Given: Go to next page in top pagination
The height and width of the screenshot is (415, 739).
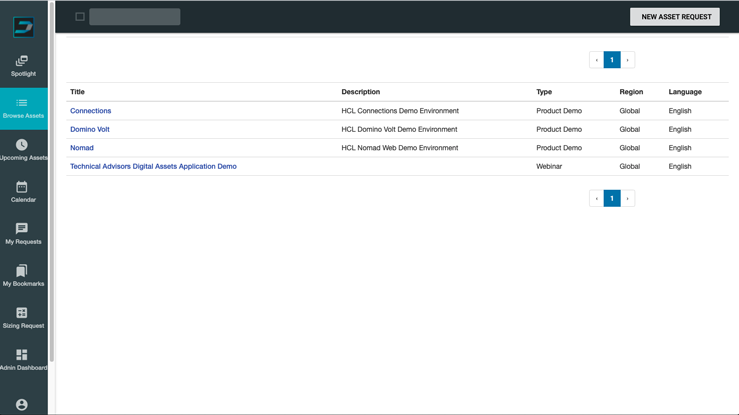Looking at the screenshot, I should point(627,60).
